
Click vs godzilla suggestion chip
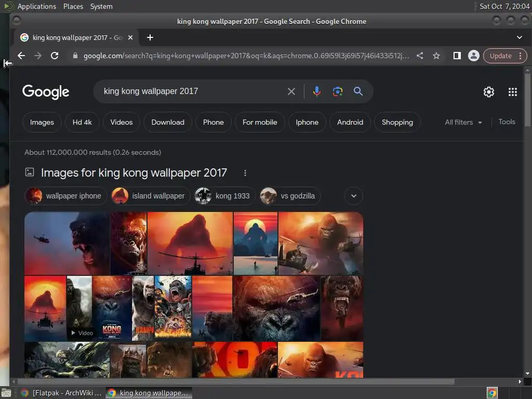[x=290, y=196]
